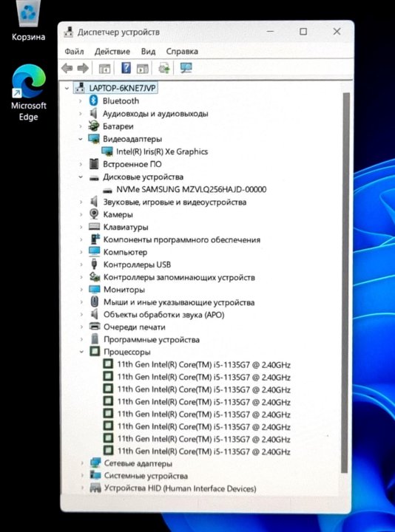Click the Forward arrow toolbar icon
The height and width of the screenshot is (532, 395).
point(83,68)
